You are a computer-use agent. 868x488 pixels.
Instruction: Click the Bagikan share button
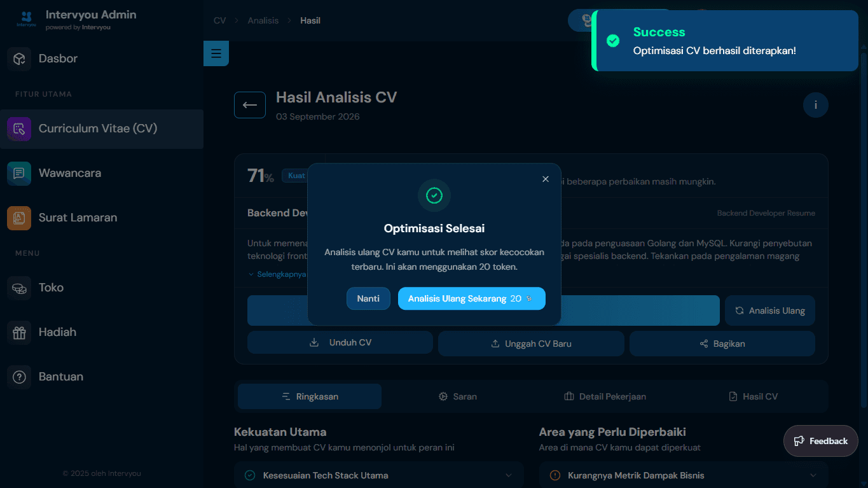click(722, 344)
